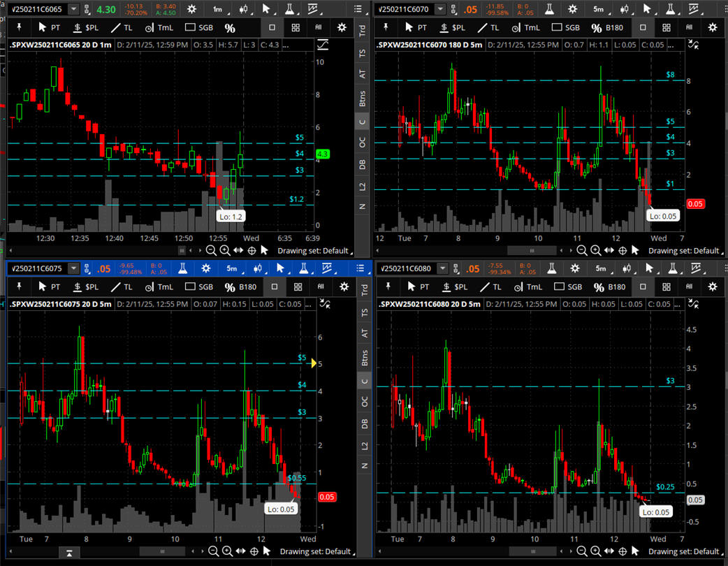Viewport: 728px width, 566px height.
Task: Click the 5m timeframe button in C6070 header
Action: pos(599,9)
